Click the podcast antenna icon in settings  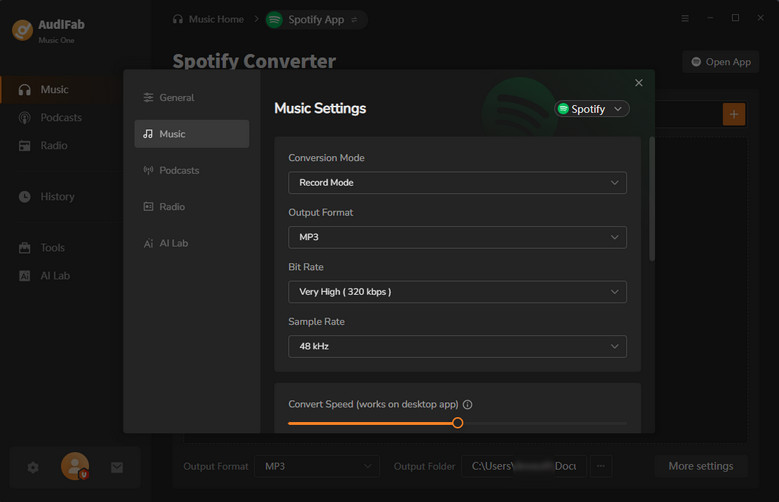pos(148,170)
